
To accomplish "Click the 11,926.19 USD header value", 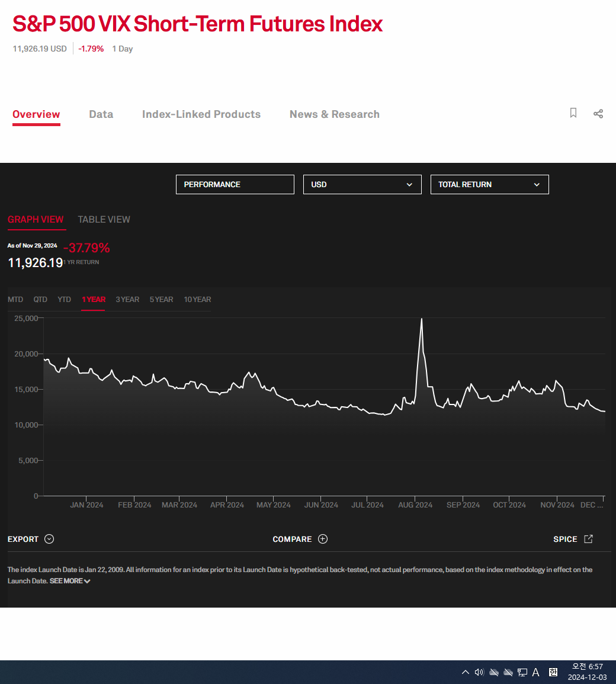I will coord(40,49).
